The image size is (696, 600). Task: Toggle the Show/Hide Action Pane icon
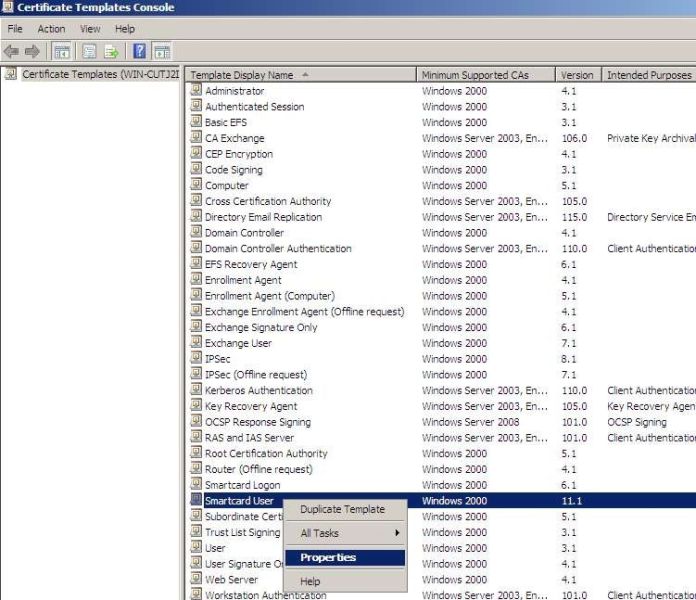tap(162, 51)
